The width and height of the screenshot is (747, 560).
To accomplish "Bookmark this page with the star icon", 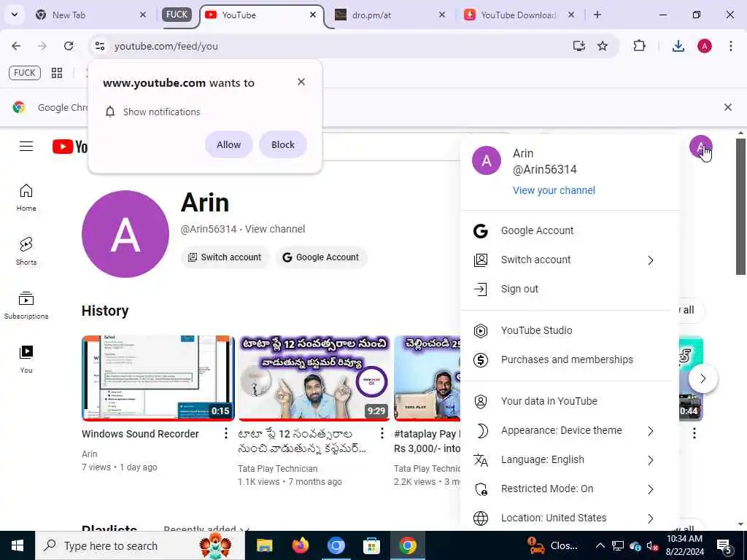I will point(602,46).
